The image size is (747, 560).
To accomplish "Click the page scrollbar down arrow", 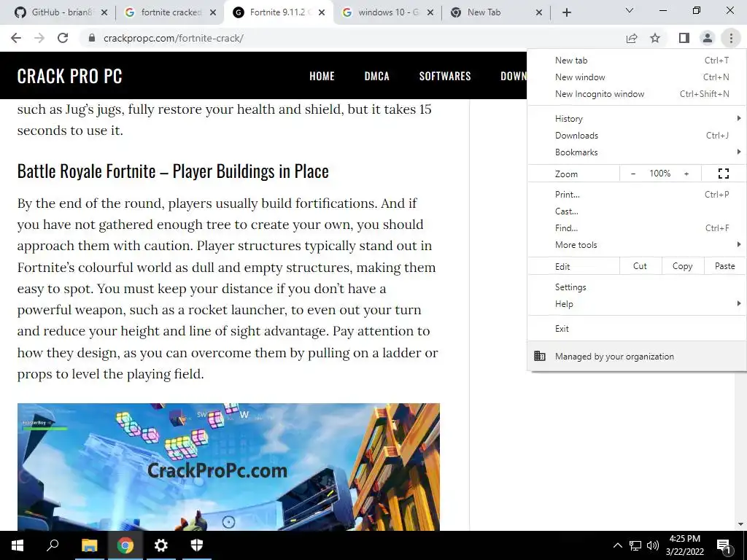I will click(740, 524).
